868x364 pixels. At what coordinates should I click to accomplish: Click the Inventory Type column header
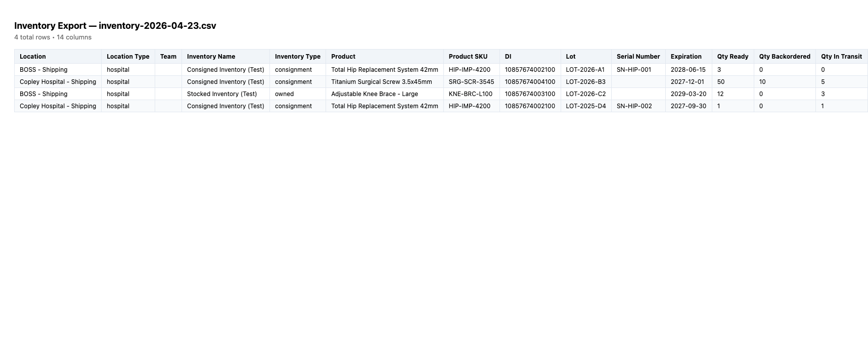(298, 57)
